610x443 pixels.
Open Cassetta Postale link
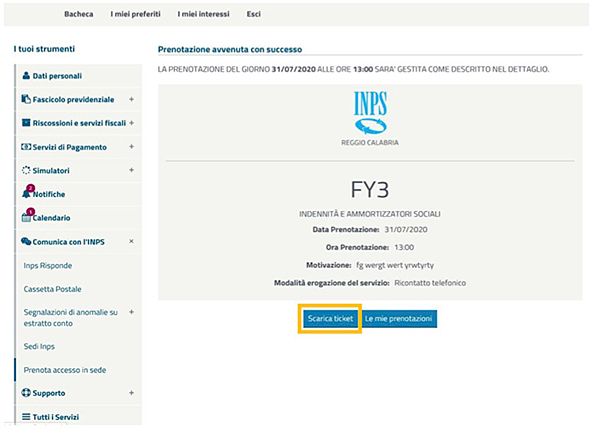coord(53,289)
